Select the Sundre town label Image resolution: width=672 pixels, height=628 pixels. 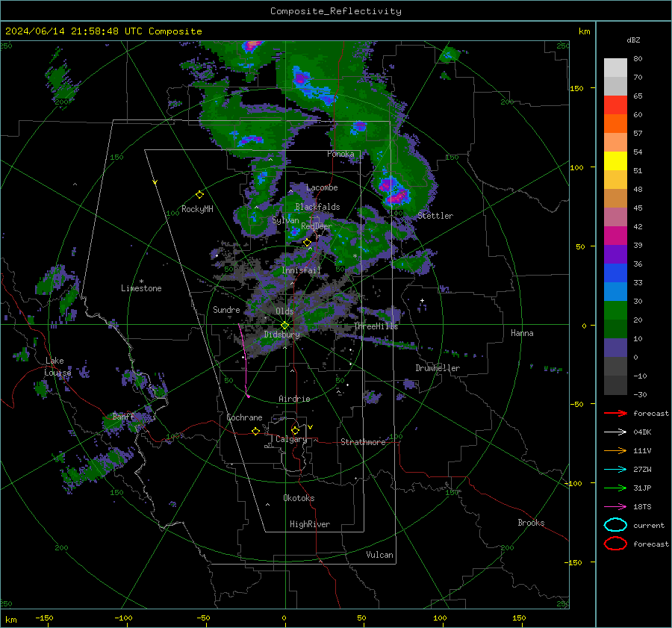tap(226, 309)
